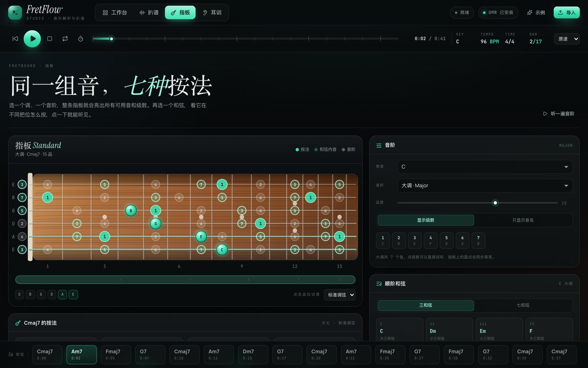Click scale degree 4 F button
Image resolution: width=588 pixels, height=368 pixels.
[x=430, y=241]
